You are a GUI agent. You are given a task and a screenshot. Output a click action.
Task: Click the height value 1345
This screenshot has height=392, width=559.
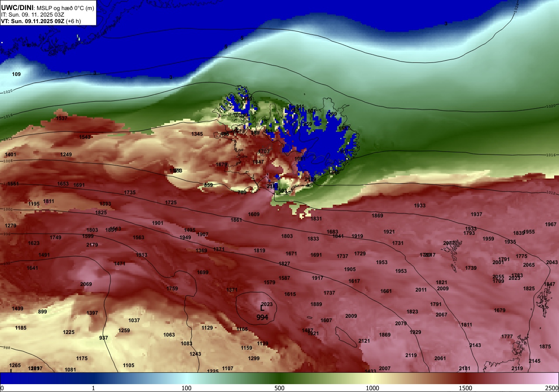[x=197, y=134]
